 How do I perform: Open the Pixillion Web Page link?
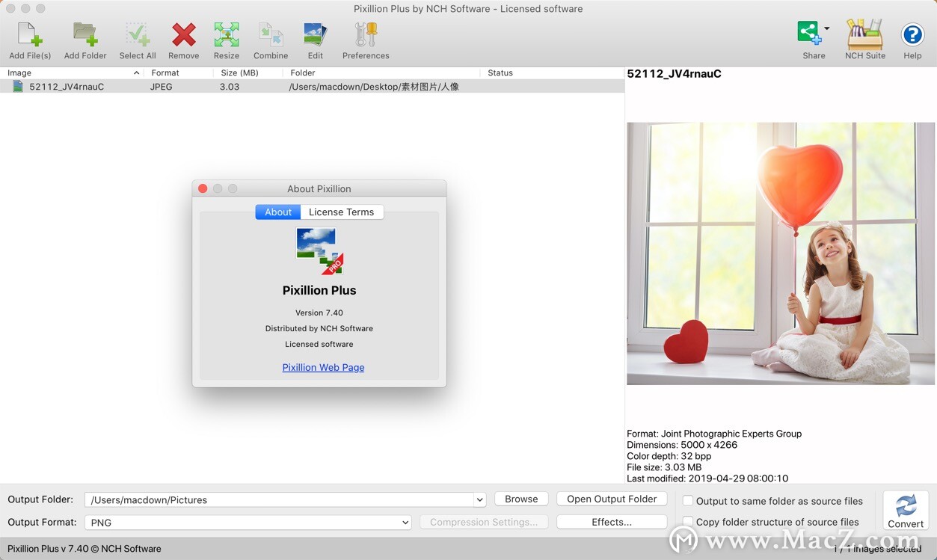[x=323, y=367]
